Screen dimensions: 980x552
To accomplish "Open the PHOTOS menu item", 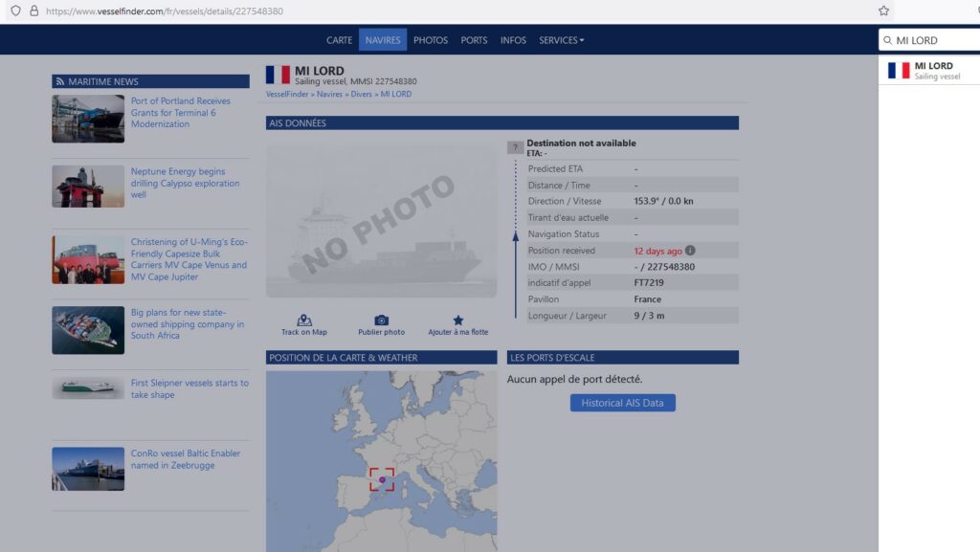I will click(x=431, y=40).
